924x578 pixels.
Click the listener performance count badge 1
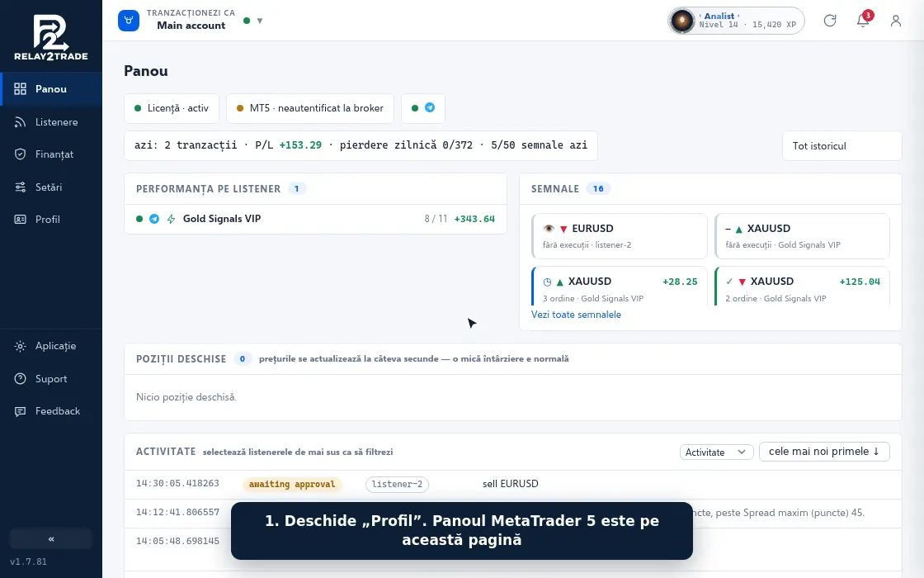(296, 189)
